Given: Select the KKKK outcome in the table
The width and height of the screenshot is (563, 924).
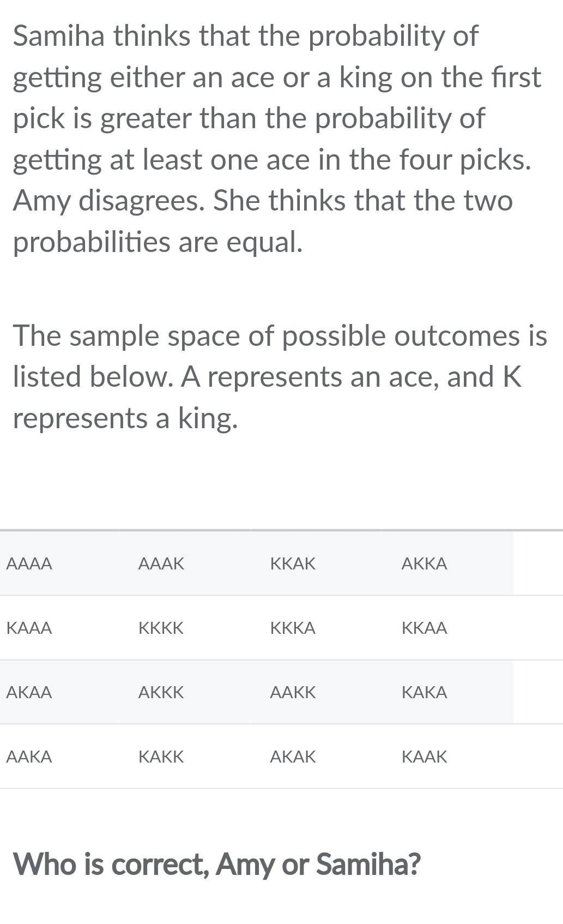Looking at the screenshot, I should tap(161, 628).
